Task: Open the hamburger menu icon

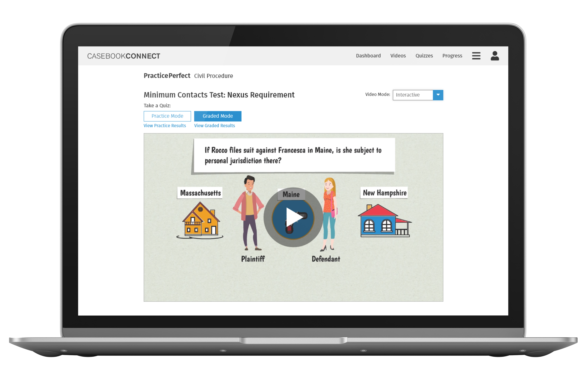Action: pyautogui.click(x=476, y=56)
